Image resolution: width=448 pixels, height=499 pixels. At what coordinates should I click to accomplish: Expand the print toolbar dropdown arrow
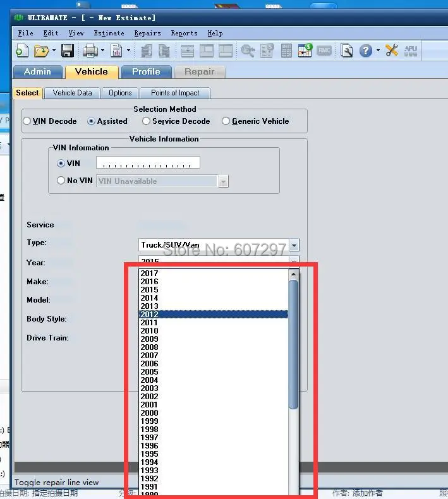coord(102,51)
